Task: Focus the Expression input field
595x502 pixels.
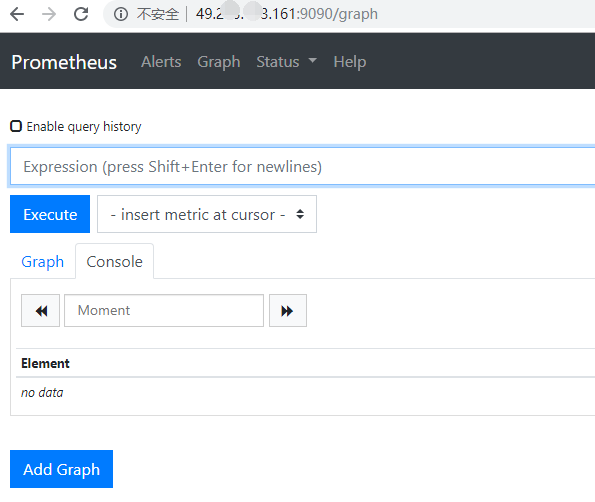Action: click(x=302, y=167)
